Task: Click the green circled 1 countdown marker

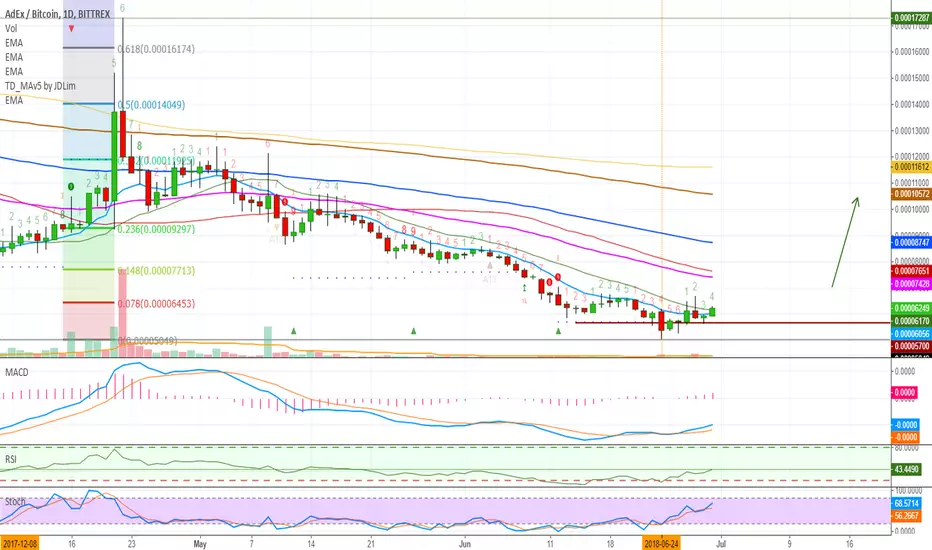Action: pos(71,187)
